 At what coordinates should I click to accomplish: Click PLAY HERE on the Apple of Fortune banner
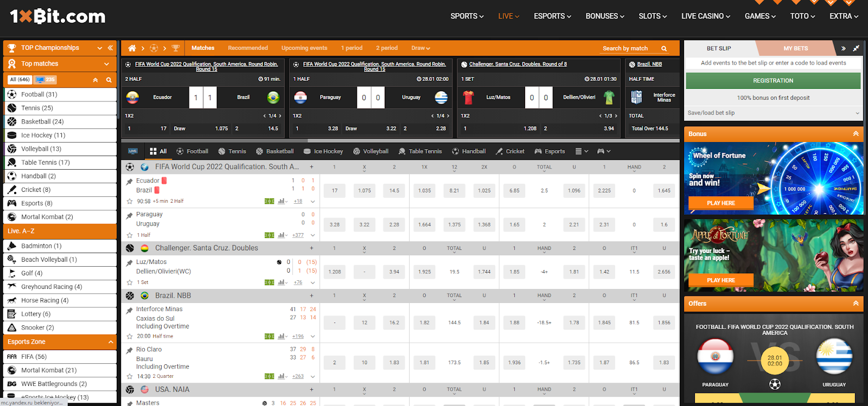pos(721,280)
